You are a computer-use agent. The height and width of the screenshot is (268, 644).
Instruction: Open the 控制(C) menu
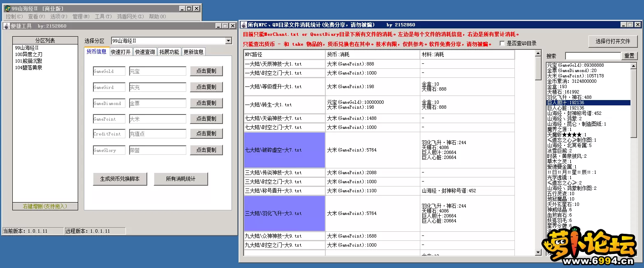[x=14, y=16]
